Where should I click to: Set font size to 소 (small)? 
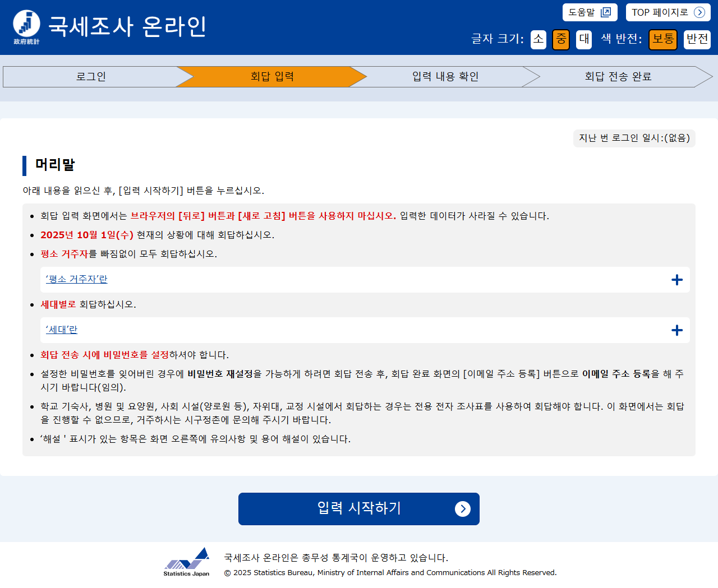tap(538, 39)
